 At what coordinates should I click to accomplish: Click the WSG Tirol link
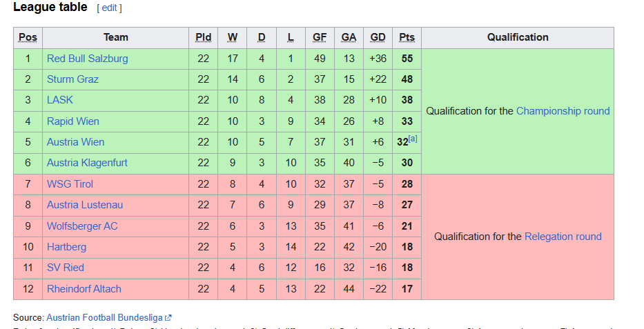pyautogui.click(x=70, y=183)
